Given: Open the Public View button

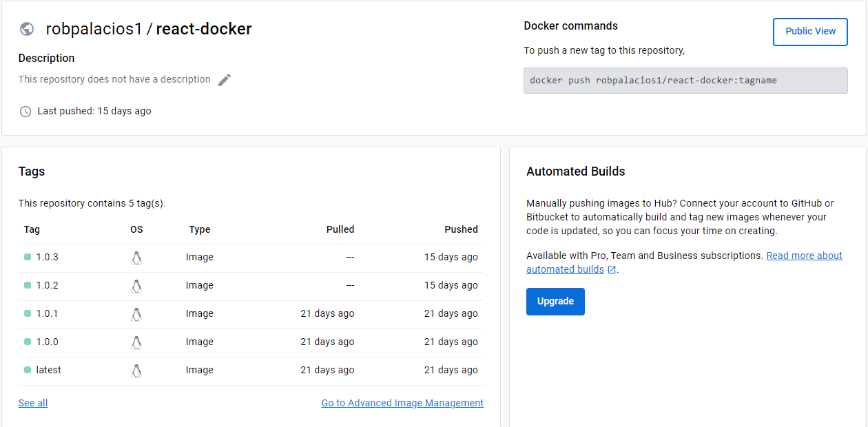Looking at the screenshot, I should click(x=810, y=32).
